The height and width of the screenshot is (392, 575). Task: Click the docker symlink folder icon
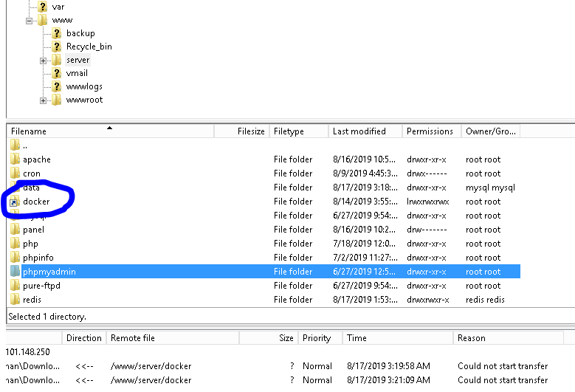point(15,202)
